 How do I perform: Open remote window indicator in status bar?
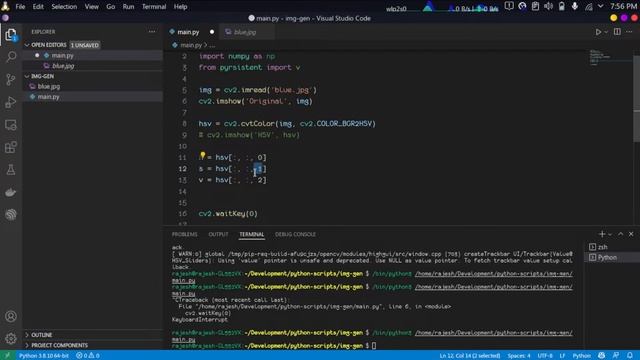(7, 356)
